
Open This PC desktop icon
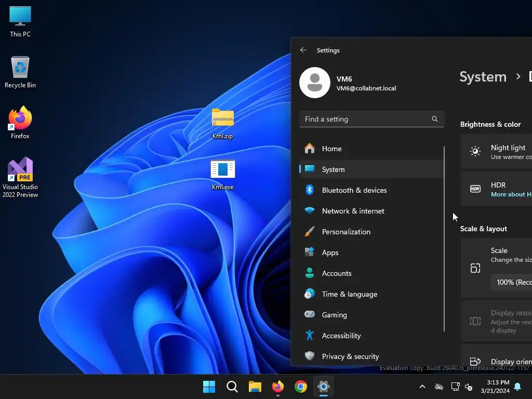tap(20, 21)
